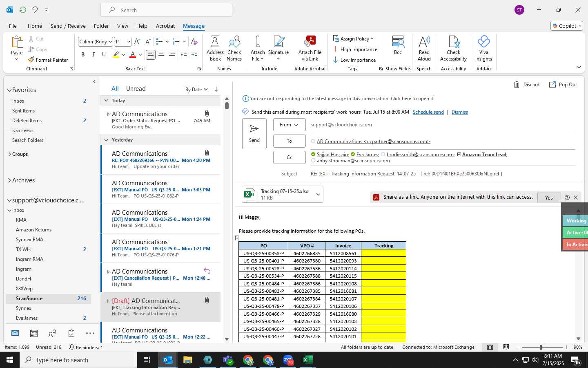Open the File menu

click(x=13, y=26)
